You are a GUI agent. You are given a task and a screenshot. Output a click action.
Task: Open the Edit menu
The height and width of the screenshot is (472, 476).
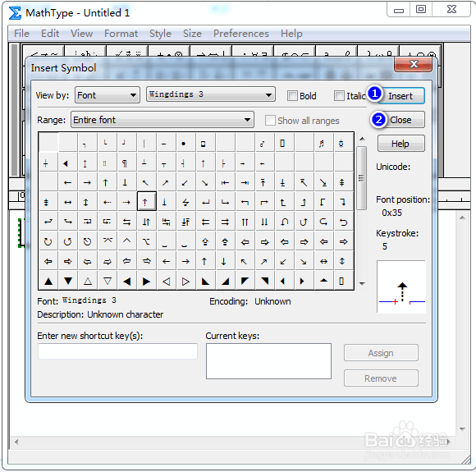(x=50, y=34)
